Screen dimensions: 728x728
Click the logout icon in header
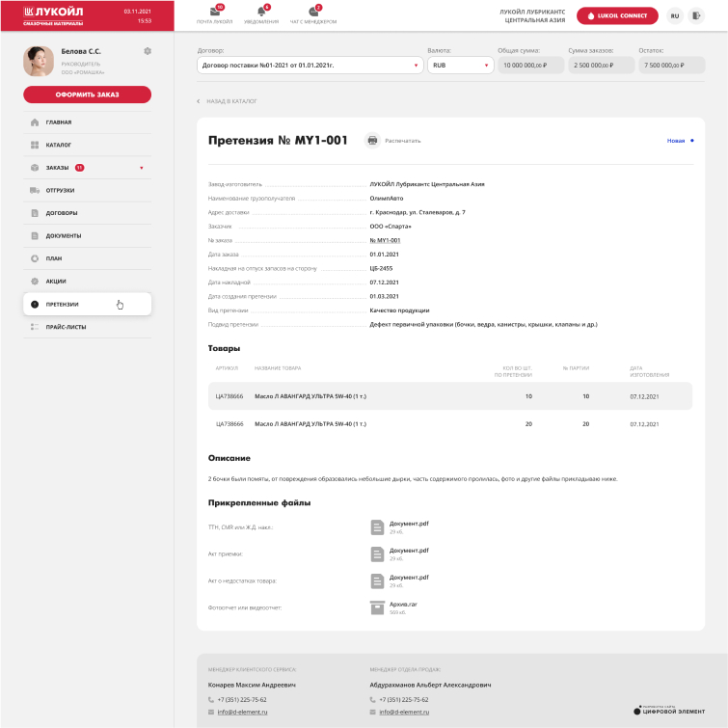[697, 15]
